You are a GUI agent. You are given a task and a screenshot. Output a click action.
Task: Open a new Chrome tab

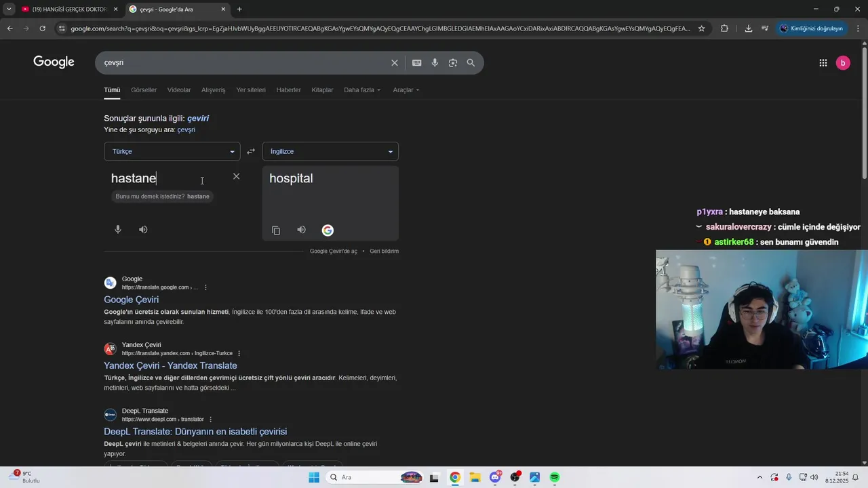(239, 9)
